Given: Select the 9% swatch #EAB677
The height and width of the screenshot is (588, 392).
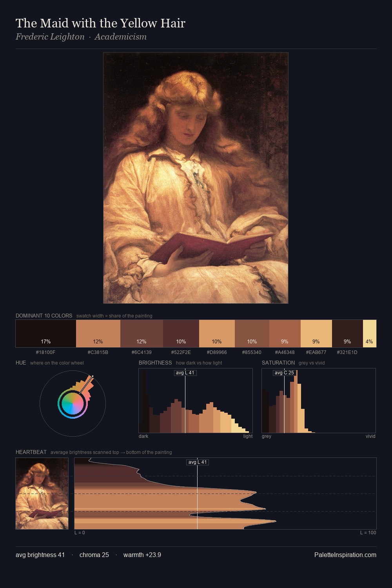Looking at the screenshot, I should point(316,334).
